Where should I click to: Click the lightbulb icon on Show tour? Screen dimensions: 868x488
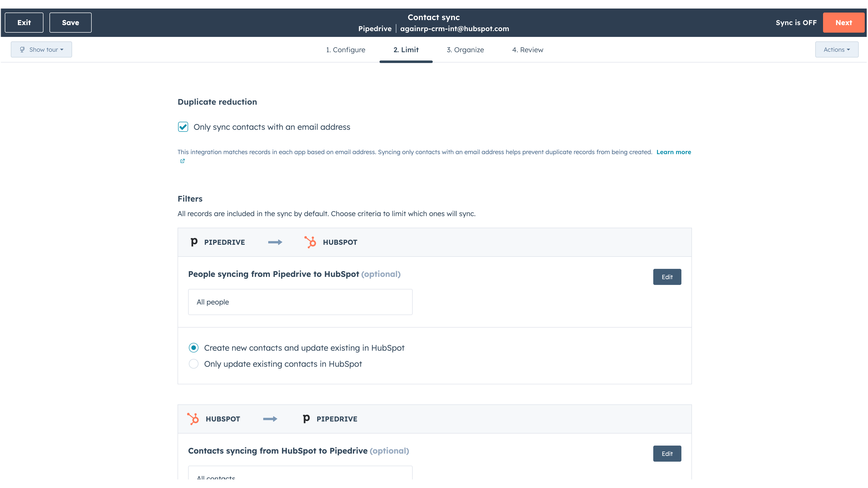[22, 49]
